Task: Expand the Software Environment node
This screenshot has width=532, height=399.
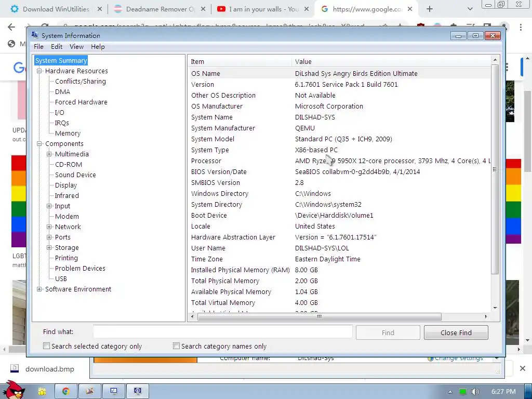Action: coord(39,289)
